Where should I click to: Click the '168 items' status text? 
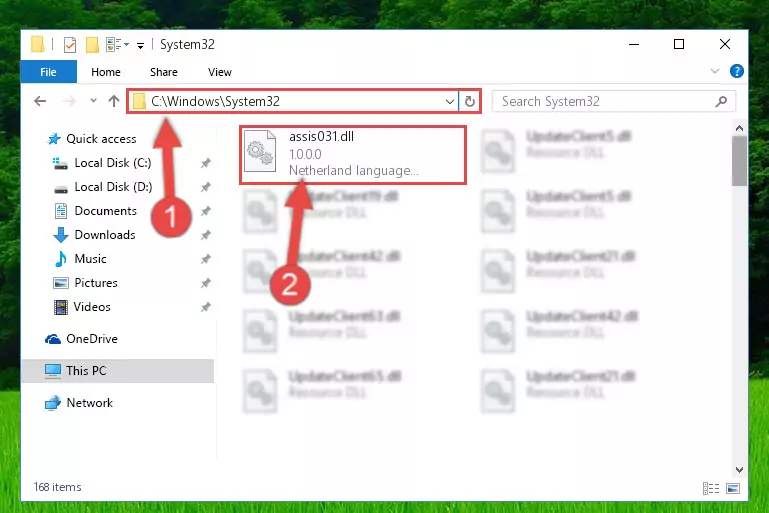(x=57, y=487)
